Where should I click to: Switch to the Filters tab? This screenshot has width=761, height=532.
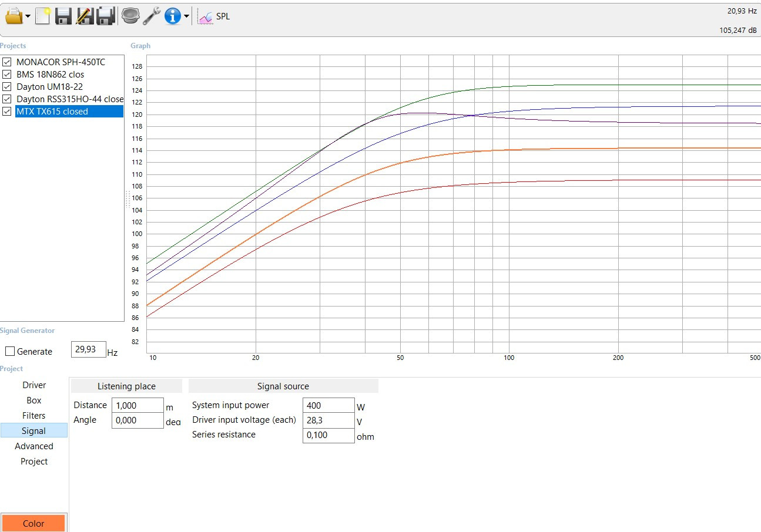(34, 416)
